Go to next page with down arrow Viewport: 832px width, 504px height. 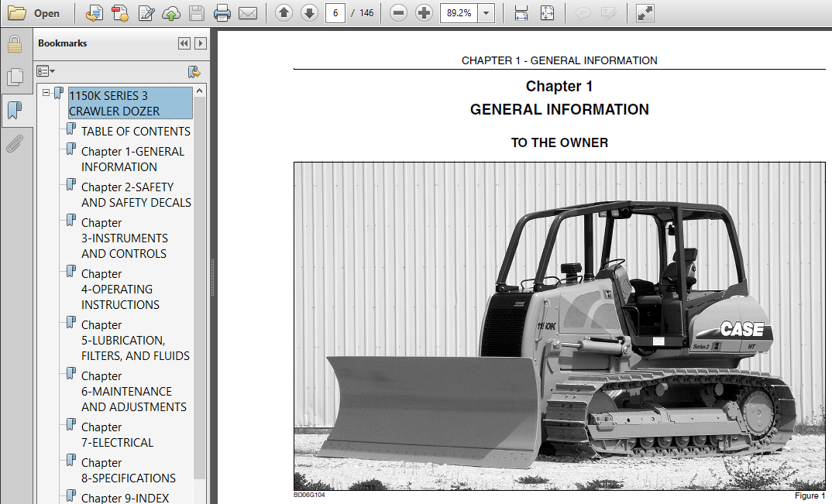[309, 13]
